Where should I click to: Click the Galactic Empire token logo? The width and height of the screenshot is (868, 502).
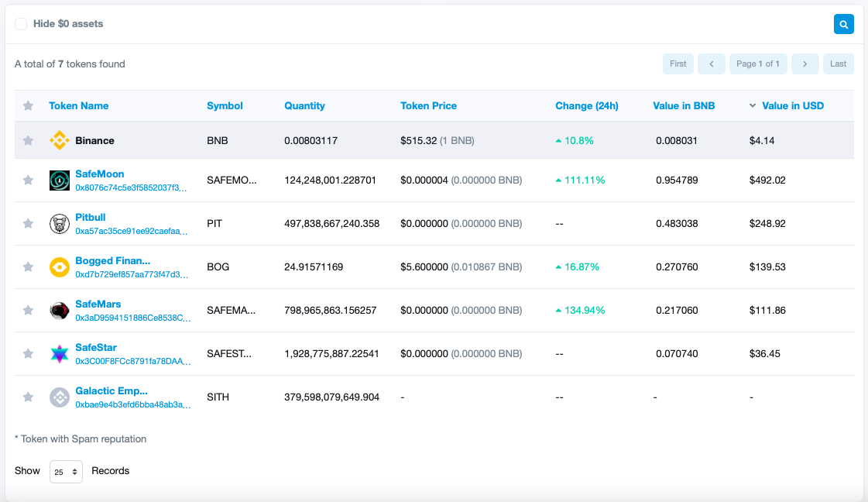pyautogui.click(x=59, y=397)
